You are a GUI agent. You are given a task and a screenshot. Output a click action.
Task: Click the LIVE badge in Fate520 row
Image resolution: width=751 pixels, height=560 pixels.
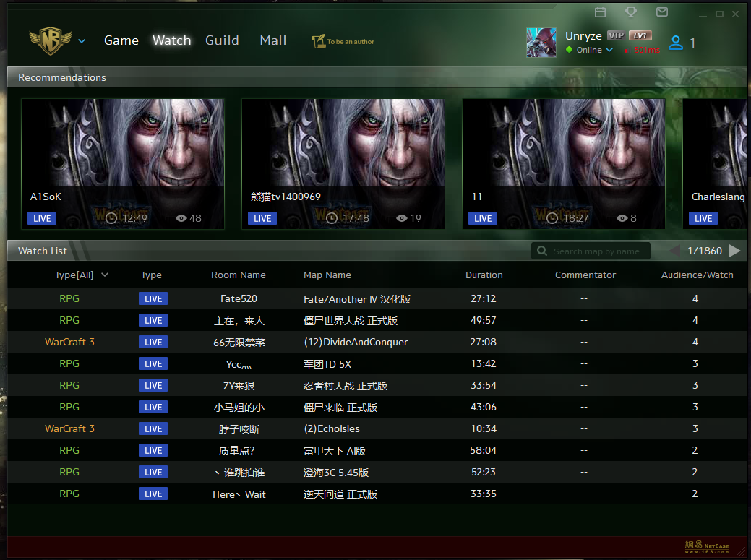click(153, 298)
